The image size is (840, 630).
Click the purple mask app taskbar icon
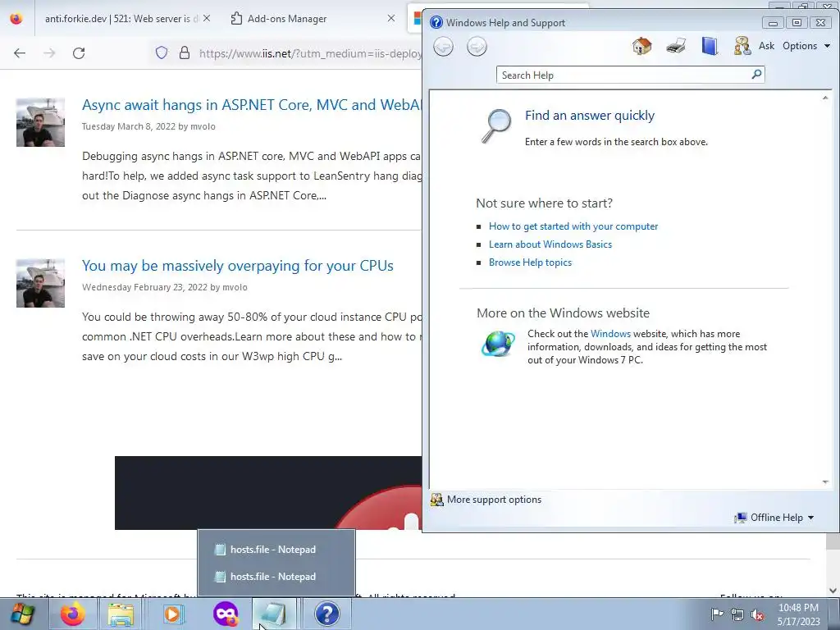pyautogui.click(x=225, y=614)
